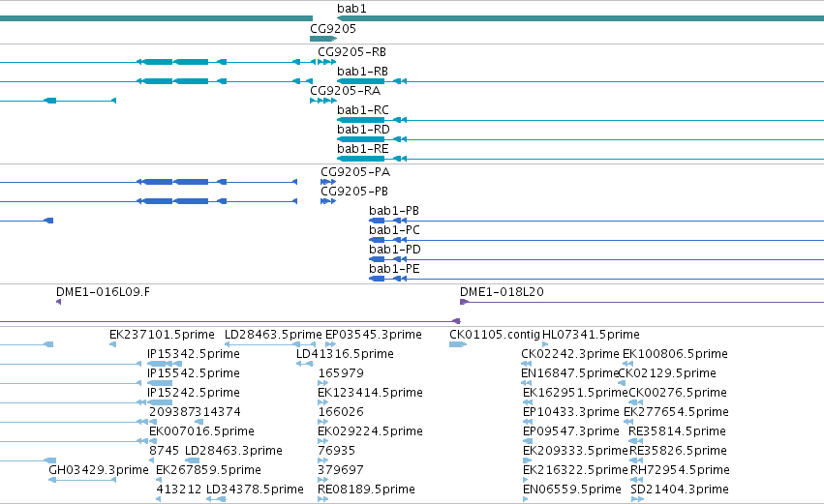
Task: Click the EK007016.5prime label
Action: pos(201,432)
